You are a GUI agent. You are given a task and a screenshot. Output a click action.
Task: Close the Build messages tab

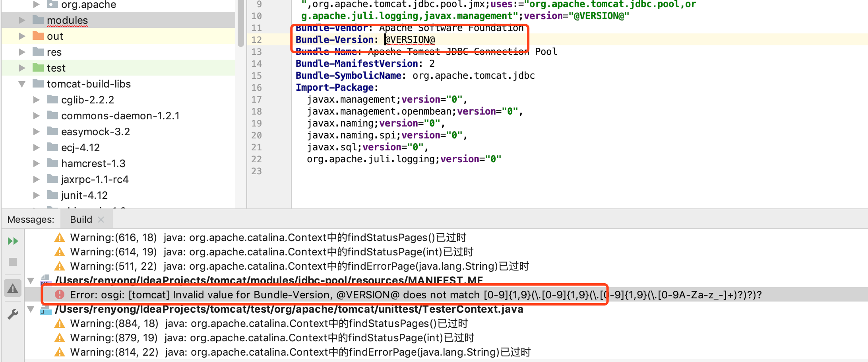tap(101, 220)
